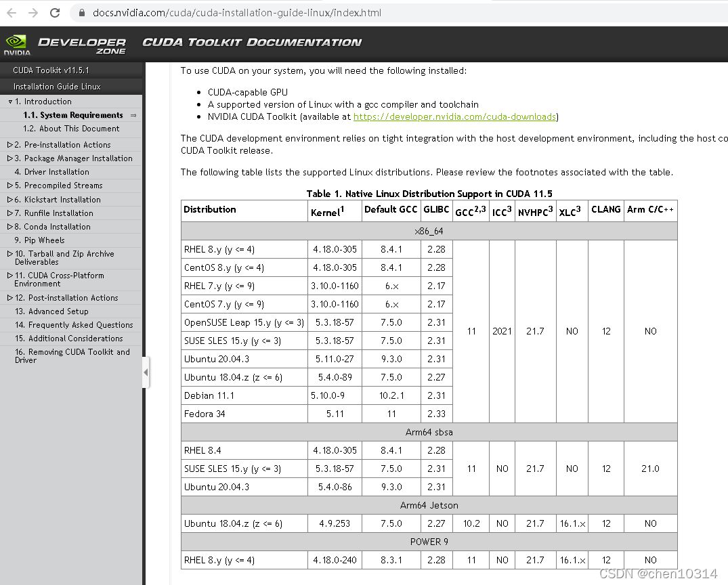
Task: Open 11. CUDA Cross-Platform Environment section
Action: coord(60,280)
